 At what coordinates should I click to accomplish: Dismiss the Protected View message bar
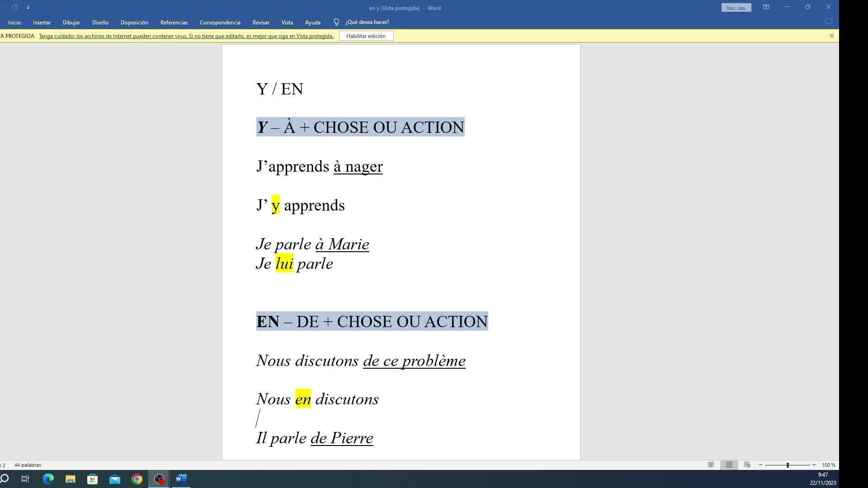(831, 36)
